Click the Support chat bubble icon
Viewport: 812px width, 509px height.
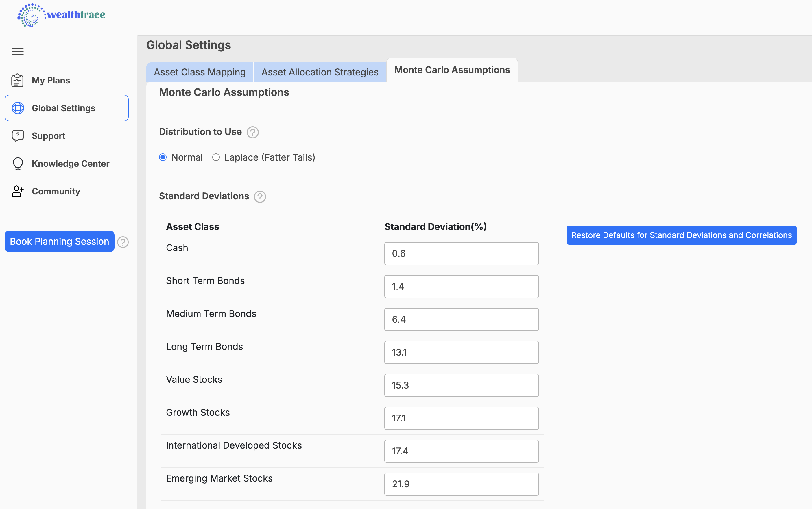(18, 136)
